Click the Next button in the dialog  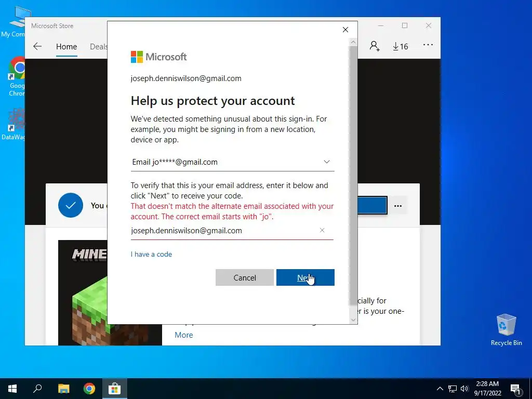point(305,277)
